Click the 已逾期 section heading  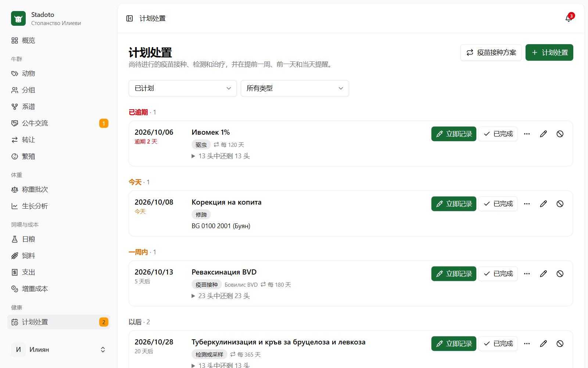click(138, 112)
